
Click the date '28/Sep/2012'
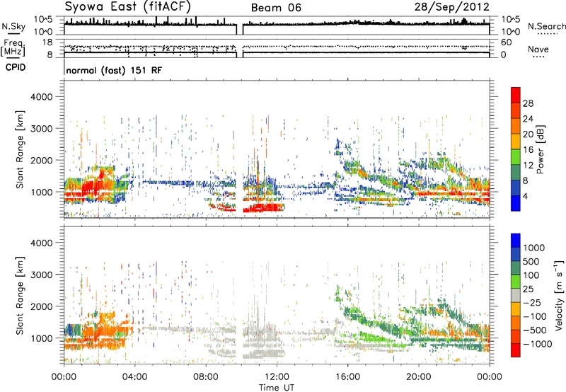pos(452,7)
